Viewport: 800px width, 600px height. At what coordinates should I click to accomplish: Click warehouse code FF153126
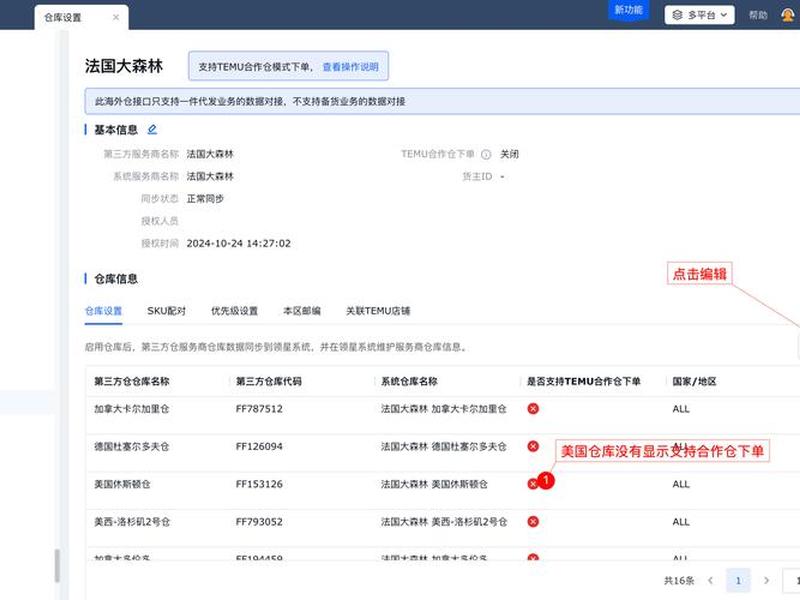click(x=259, y=484)
